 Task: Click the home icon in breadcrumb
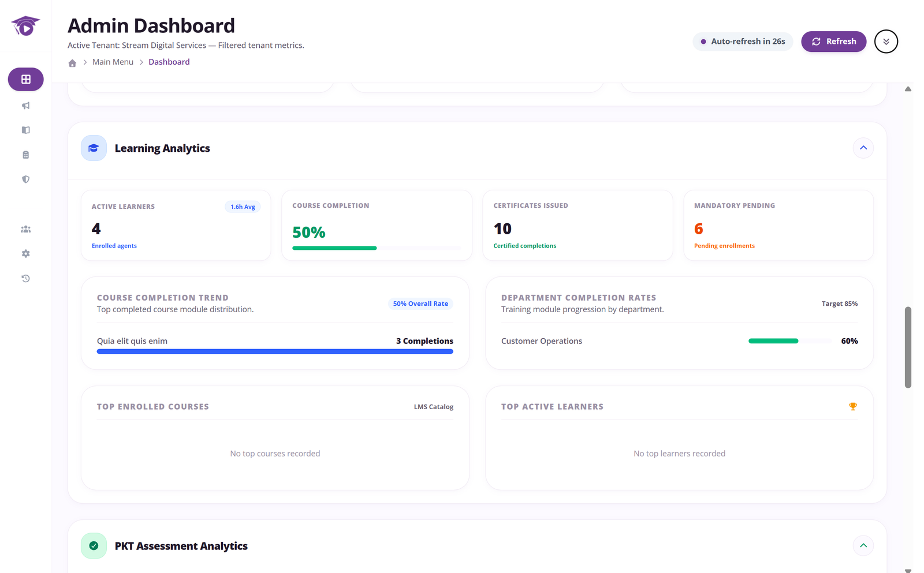pos(72,63)
